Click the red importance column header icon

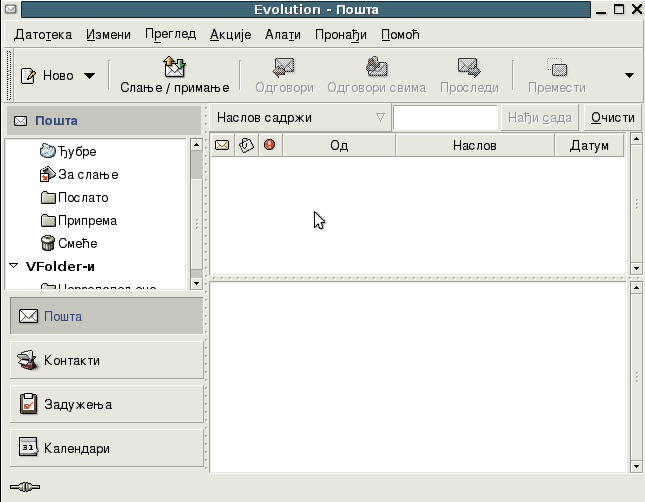pos(270,145)
